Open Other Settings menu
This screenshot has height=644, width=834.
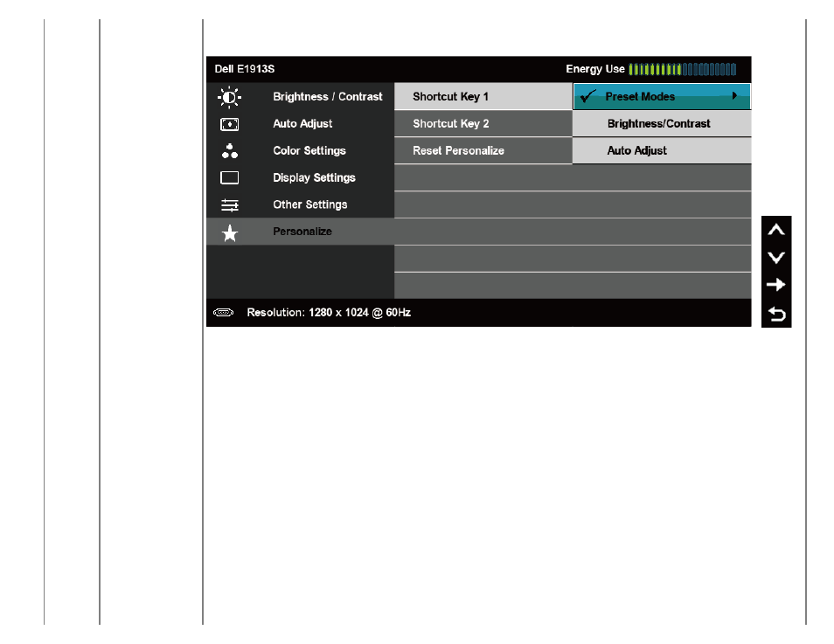pyautogui.click(x=301, y=204)
